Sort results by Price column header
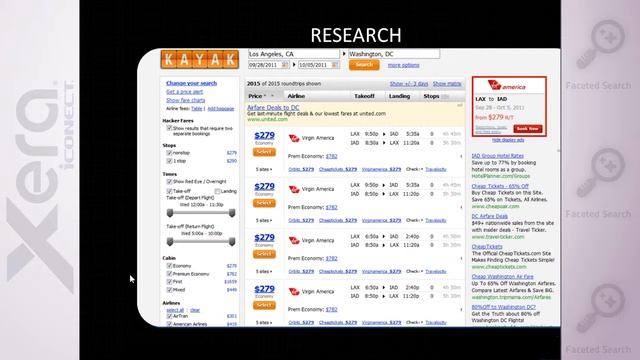 click(x=256, y=96)
